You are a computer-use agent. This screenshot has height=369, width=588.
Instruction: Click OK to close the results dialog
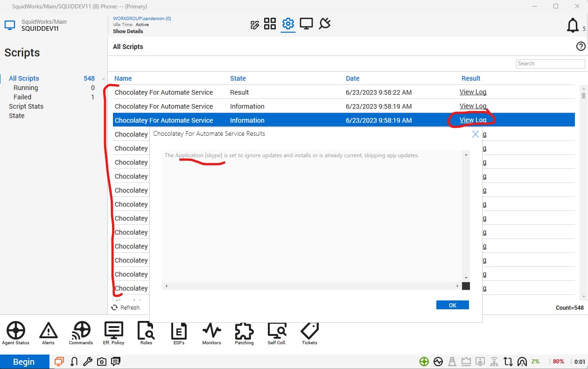(x=452, y=305)
